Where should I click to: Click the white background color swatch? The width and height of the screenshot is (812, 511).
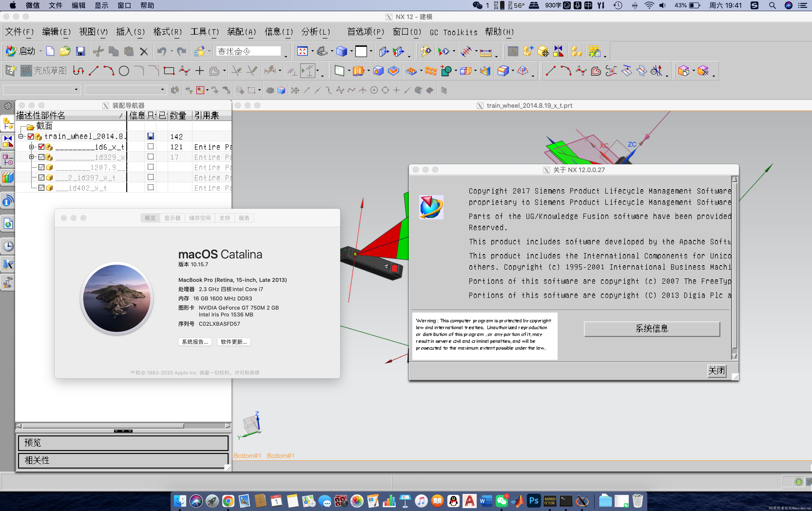361,52
